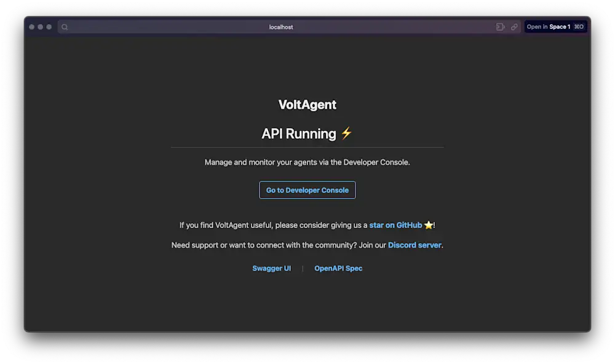Click the search icon in the address bar
615x364 pixels.
pos(65,26)
